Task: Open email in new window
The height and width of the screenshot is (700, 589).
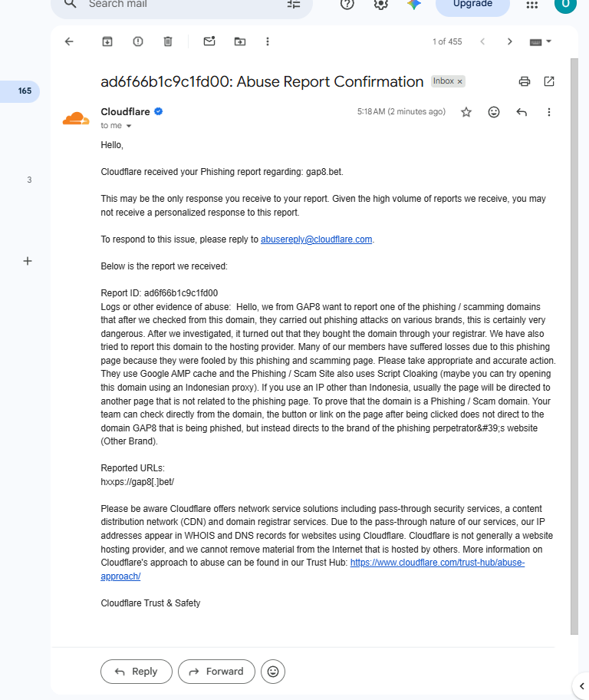Action: coord(549,81)
